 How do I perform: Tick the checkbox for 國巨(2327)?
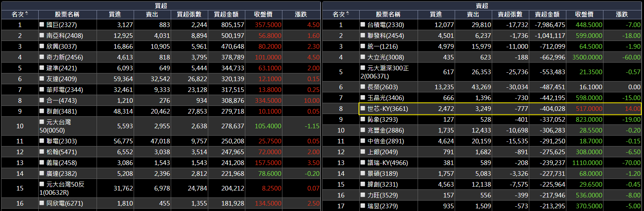point(42,24)
